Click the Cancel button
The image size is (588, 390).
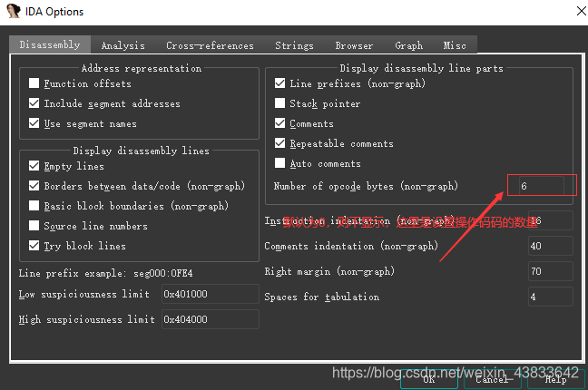[493, 379]
